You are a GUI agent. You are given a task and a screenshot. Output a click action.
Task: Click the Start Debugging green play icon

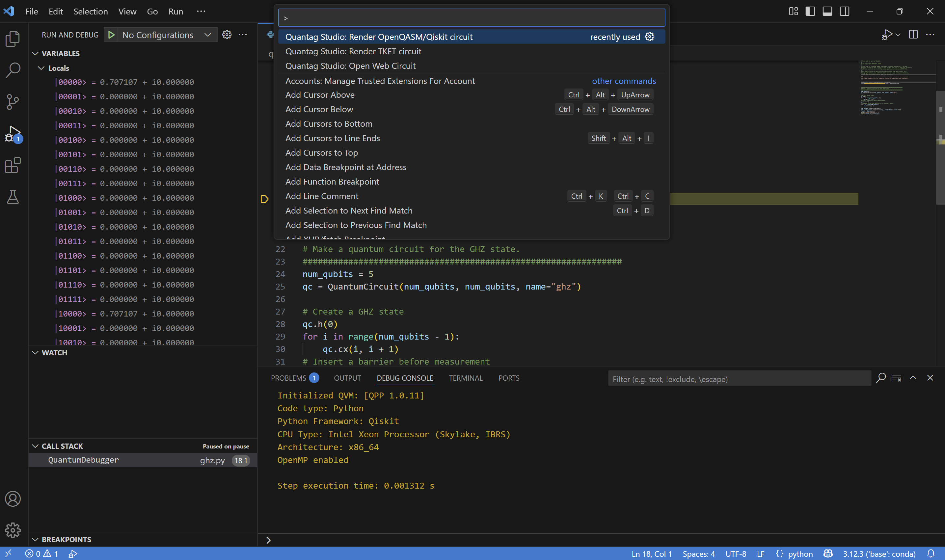pos(111,35)
